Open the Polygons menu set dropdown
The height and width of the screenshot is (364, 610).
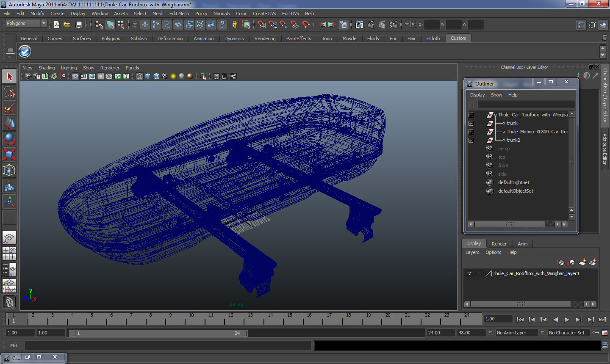[26, 24]
